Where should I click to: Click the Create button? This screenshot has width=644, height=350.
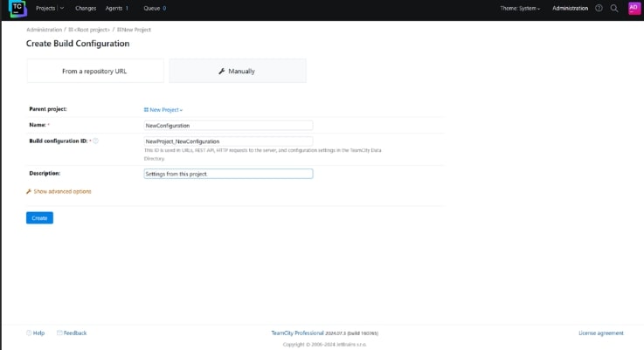point(39,218)
